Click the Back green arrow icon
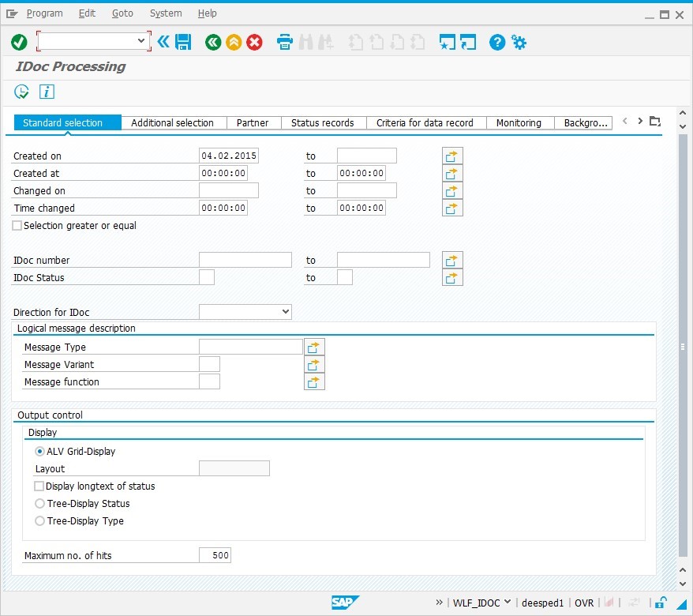693x616 pixels. click(213, 42)
